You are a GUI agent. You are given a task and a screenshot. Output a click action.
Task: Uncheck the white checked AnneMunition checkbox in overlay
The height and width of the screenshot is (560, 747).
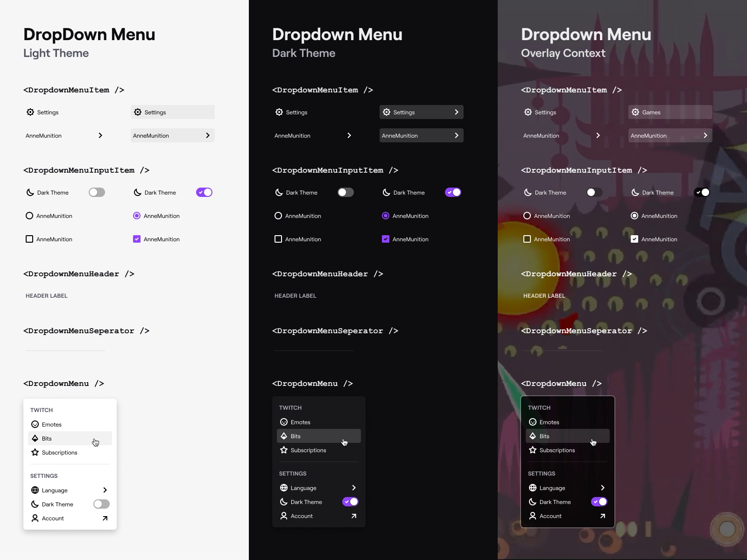(x=634, y=239)
